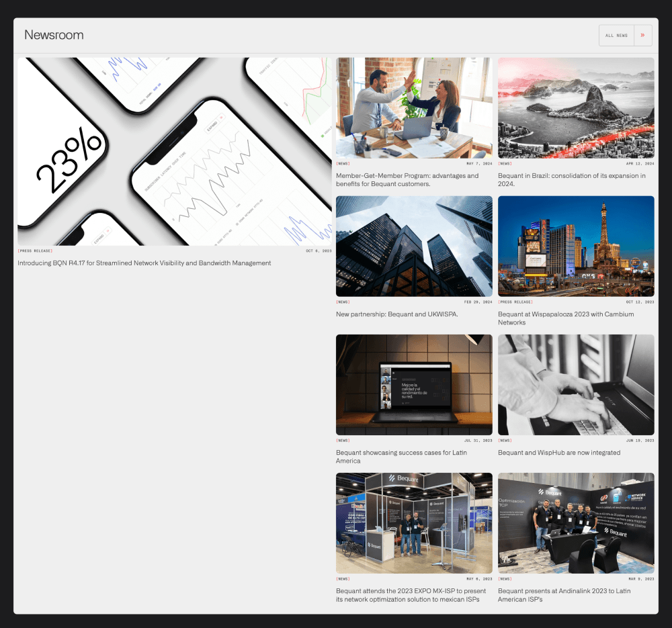Click the FEB 29, 2024 date label
Screen dimensions: 672x628
[x=478, y=302]
